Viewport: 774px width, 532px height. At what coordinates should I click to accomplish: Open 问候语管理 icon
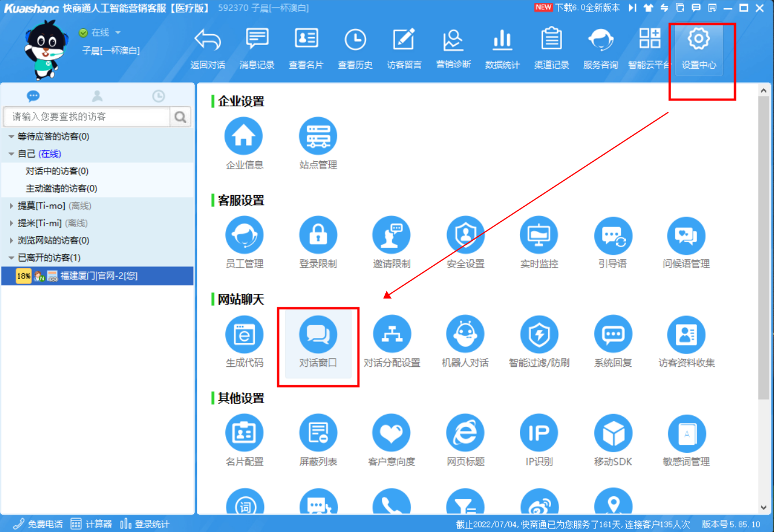pyautogui.click(x=686, y=235)
